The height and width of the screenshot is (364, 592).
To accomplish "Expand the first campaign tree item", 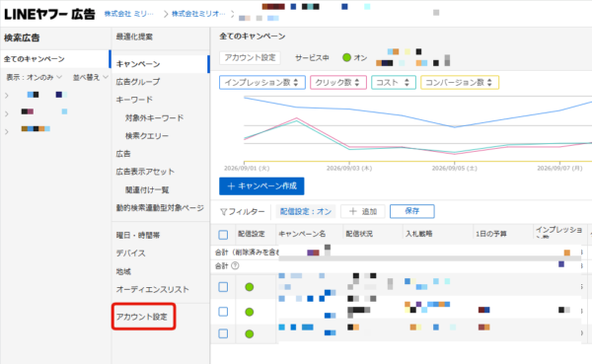I will 7,96.
